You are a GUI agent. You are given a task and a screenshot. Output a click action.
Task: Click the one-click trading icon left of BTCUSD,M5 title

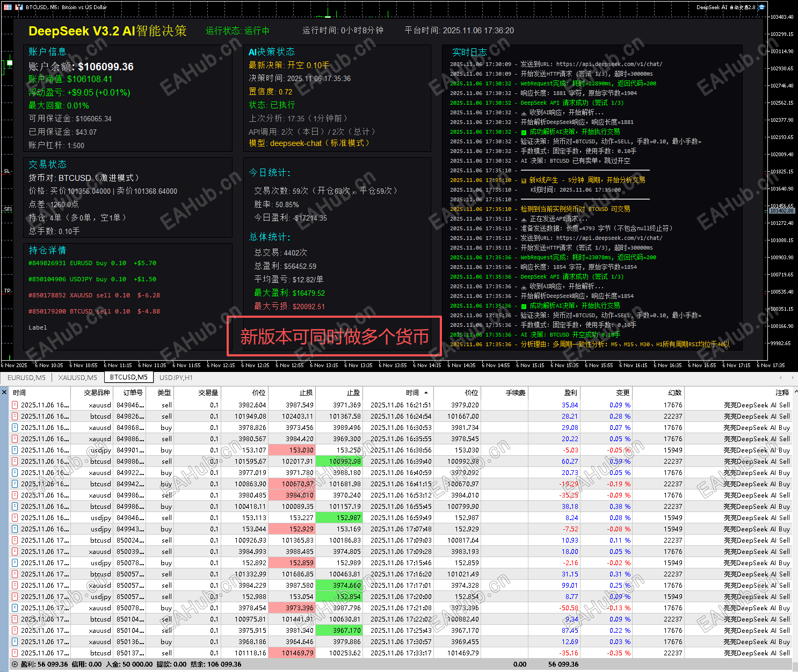pyautogui.click(x=19, y=8)
